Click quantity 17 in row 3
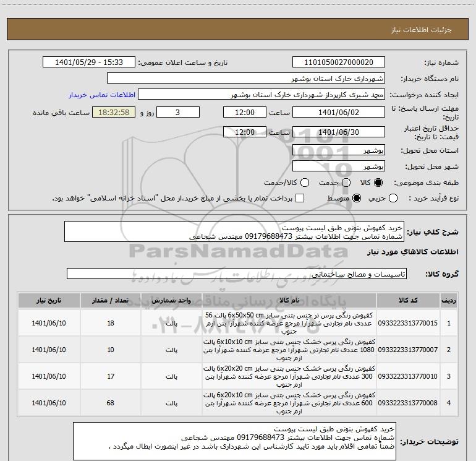 coord(111,376)
